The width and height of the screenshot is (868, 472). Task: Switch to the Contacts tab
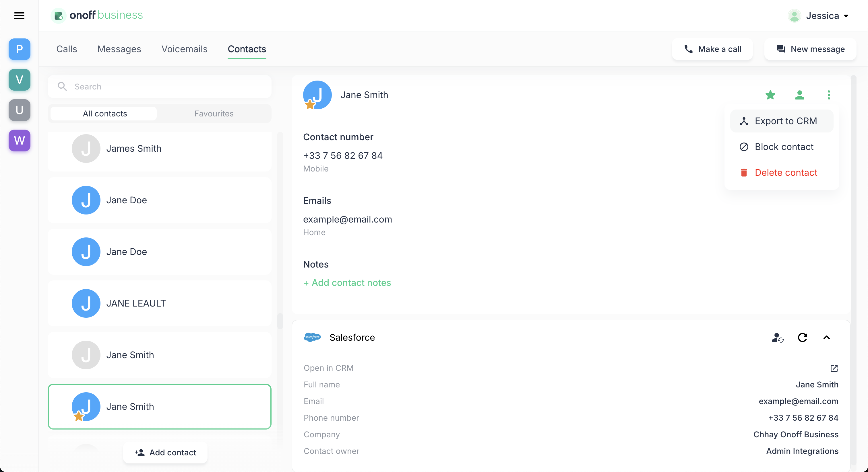(247, 49)
